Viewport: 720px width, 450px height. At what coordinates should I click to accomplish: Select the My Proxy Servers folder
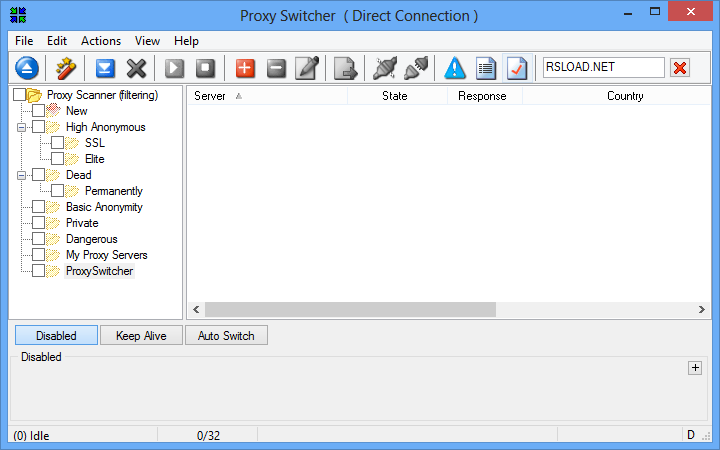pyautogui.click(x=107, y=255)
